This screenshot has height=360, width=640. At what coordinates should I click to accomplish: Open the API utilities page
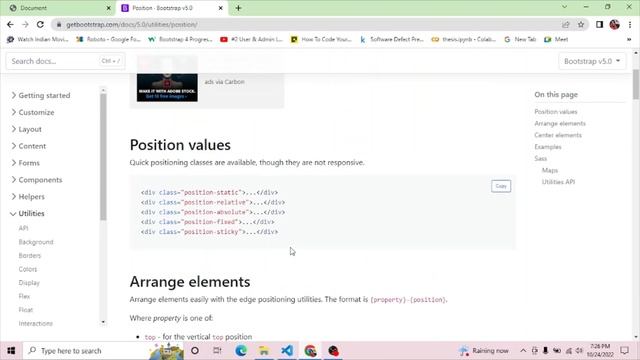[23, 228]
